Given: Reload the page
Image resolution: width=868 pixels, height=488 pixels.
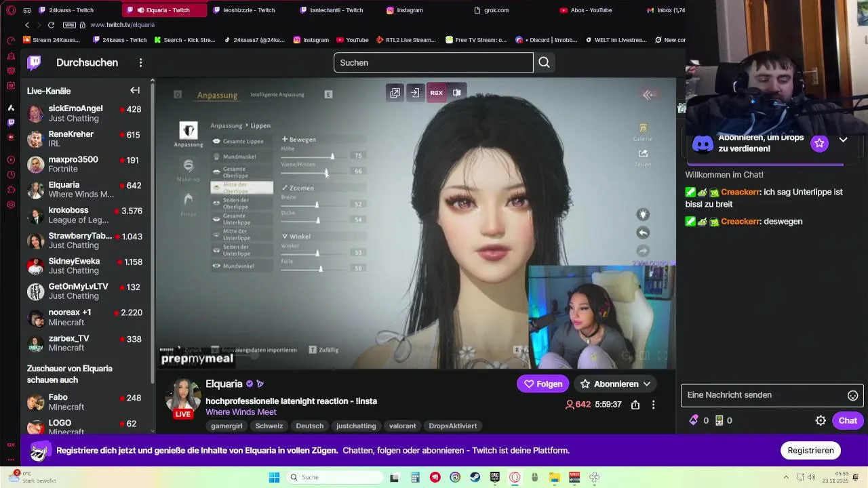Looking at the screenshot, I should click(51, 25).
